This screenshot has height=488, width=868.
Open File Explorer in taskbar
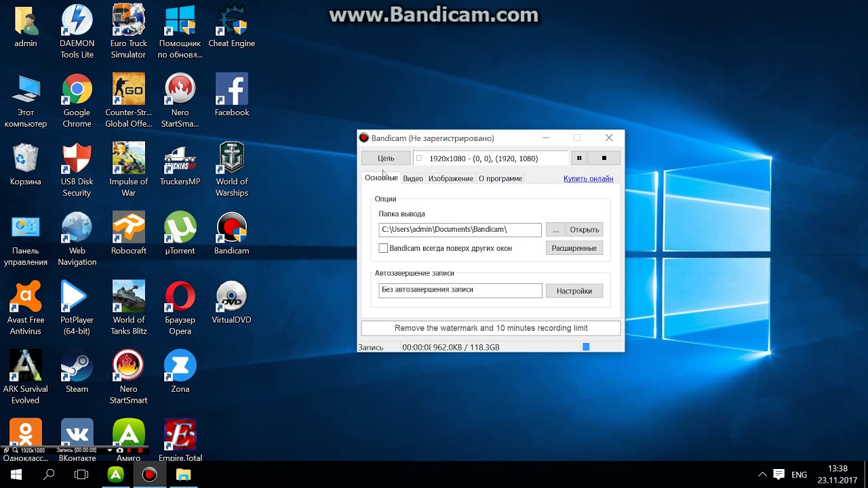coord(184,475)
